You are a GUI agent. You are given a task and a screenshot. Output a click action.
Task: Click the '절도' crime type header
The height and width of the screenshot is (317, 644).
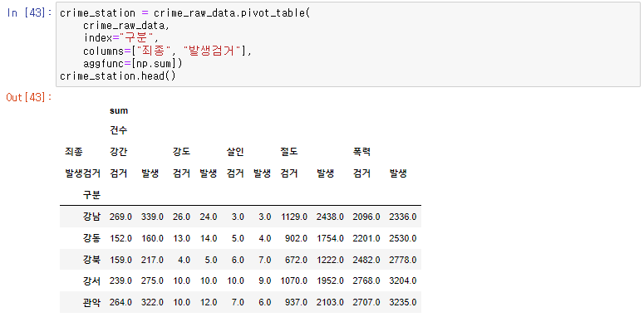point(288,152)
